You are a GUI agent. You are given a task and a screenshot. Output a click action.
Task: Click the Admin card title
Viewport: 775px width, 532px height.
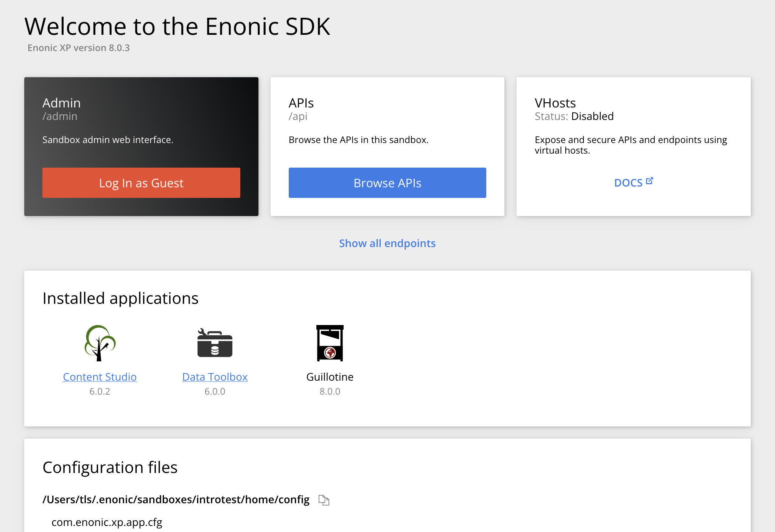coord(61,103)
